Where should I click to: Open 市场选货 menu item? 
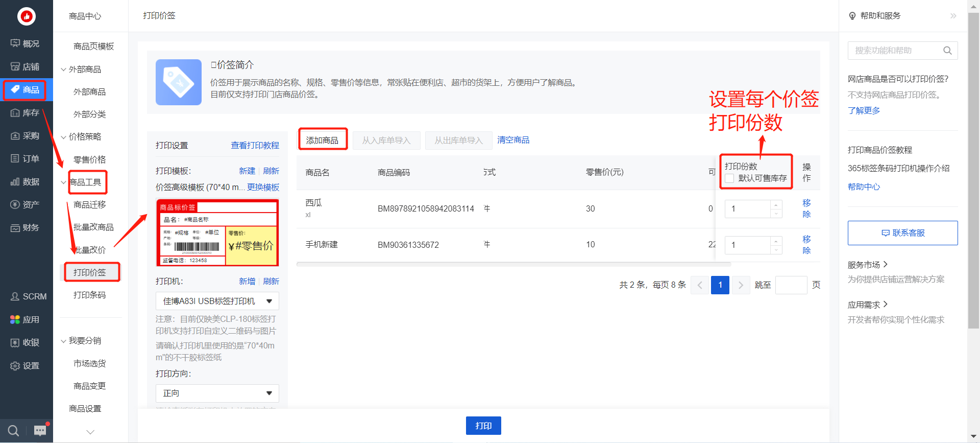(90, 364)
